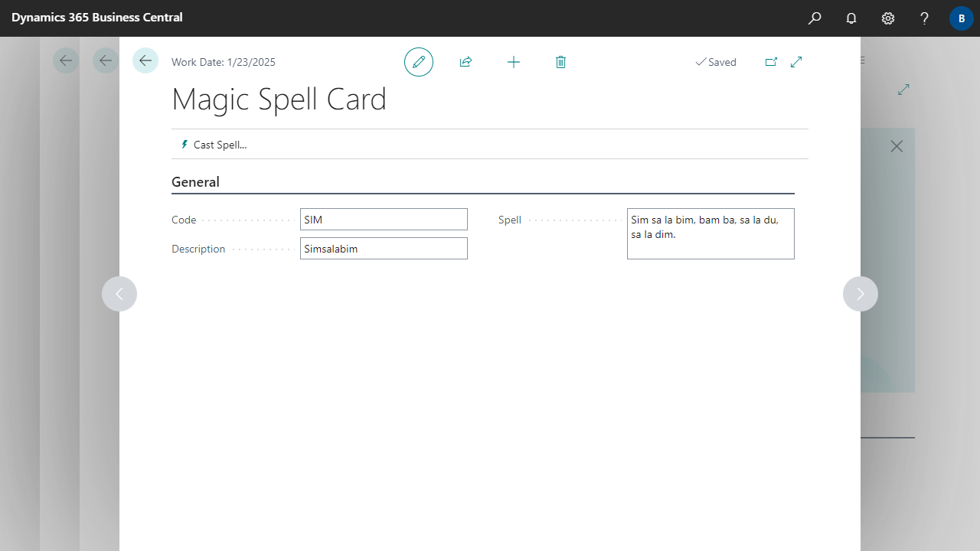Click back arrow on the middle background page
This screenshot has height=551, width=980.
coord(106,60)
